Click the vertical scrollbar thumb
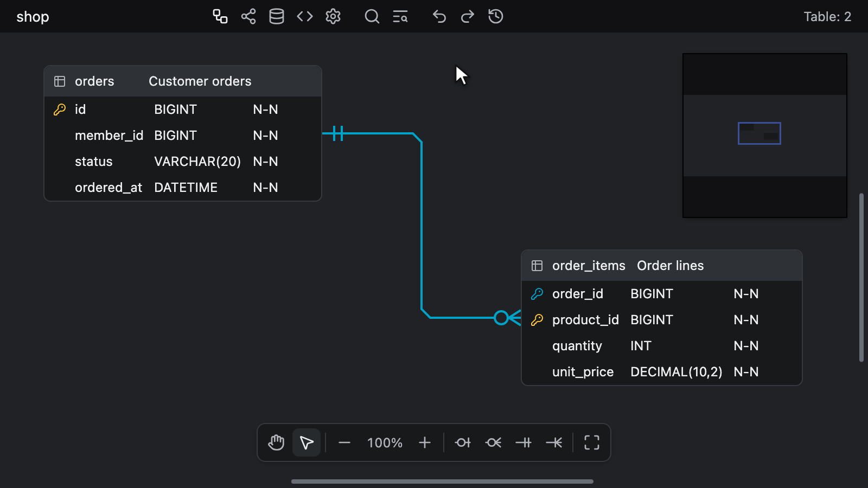 coord(861,278)
